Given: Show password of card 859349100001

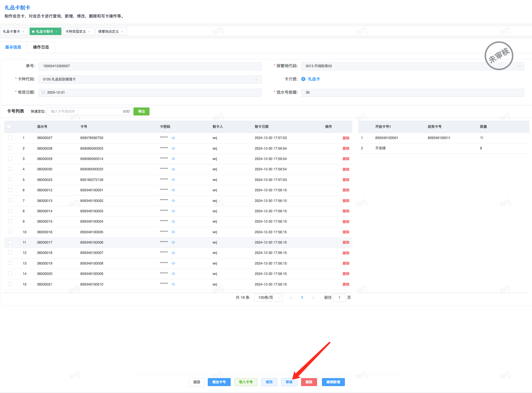Looking at the screenshot, I should pos(173,190).
